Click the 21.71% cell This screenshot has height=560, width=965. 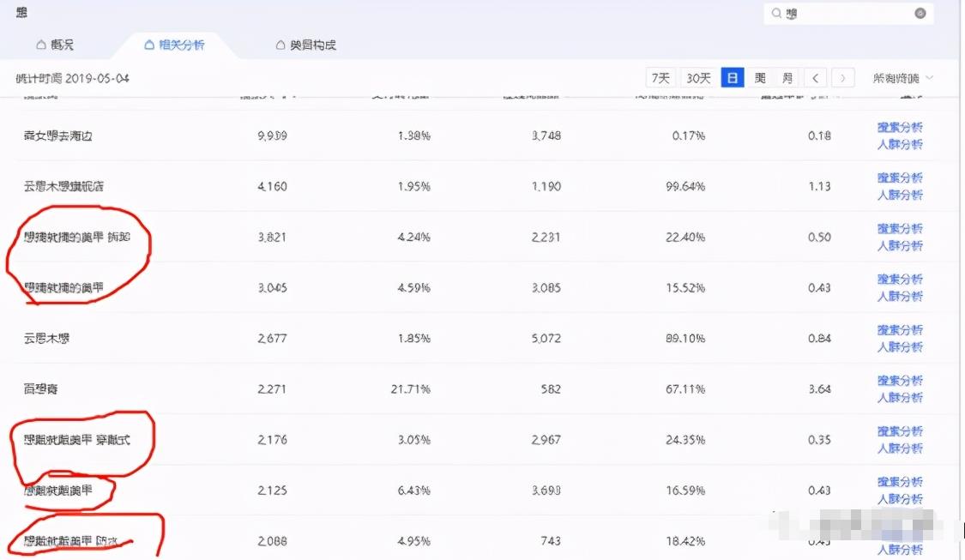point(411,389)
